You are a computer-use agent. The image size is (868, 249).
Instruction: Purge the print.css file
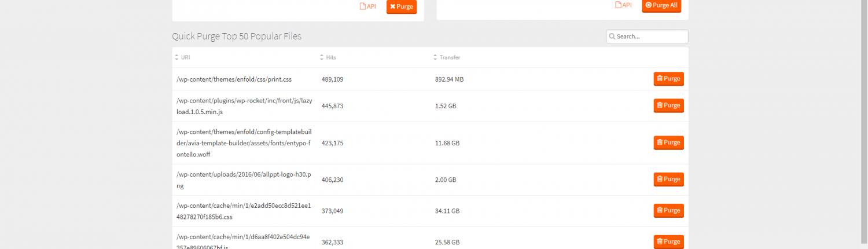[x=668, y=79]
